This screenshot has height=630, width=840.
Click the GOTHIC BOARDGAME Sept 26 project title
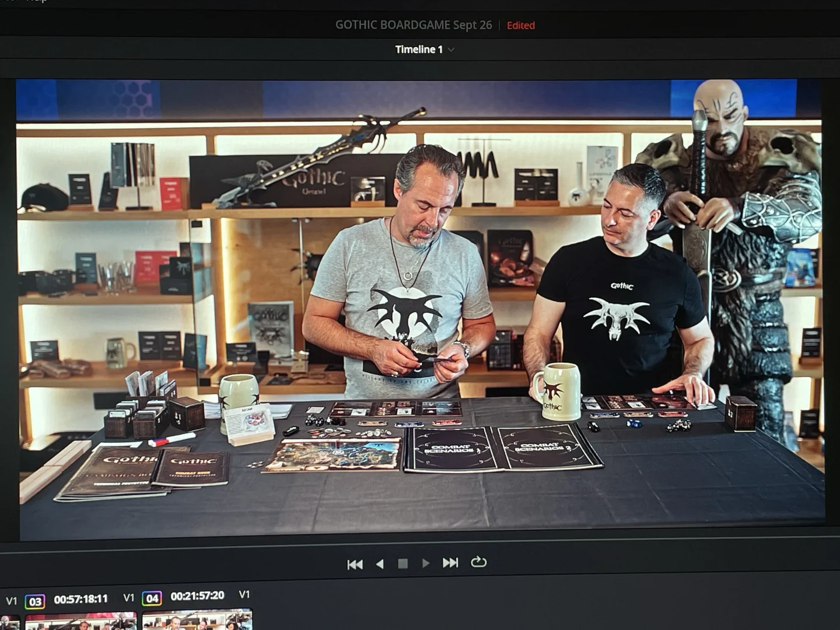pyautogui.click(x=414, y=25)
